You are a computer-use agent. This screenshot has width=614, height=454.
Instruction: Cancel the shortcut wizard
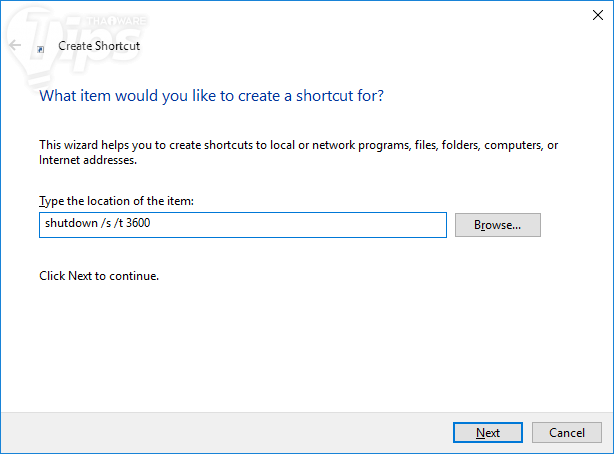[x=567, y=432]
